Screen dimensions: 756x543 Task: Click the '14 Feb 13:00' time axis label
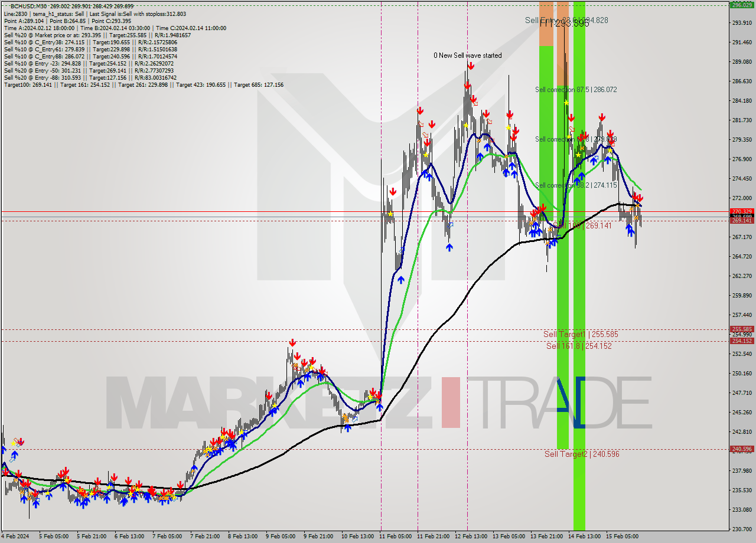click(584, 537)
